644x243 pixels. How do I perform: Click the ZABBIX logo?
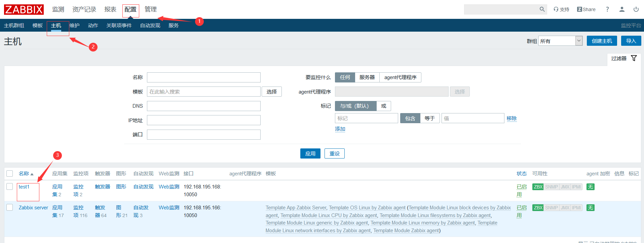pyautogui.click(x=24, y=9)
